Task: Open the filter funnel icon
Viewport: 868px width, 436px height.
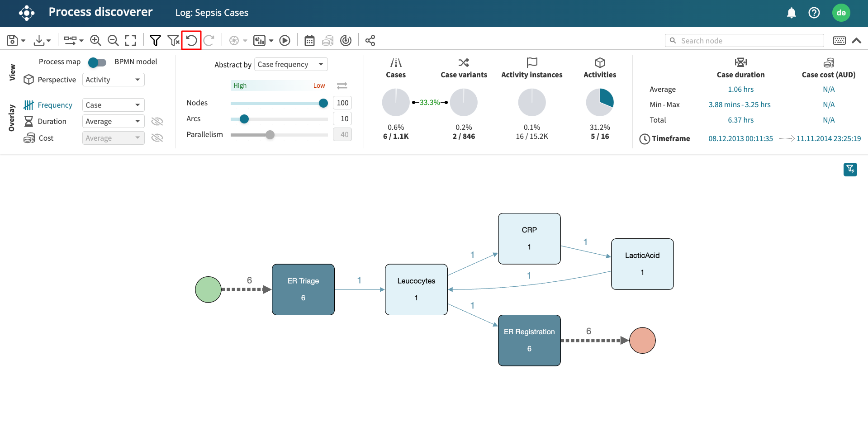Action: pyautogui.click(x=155, y=41)
